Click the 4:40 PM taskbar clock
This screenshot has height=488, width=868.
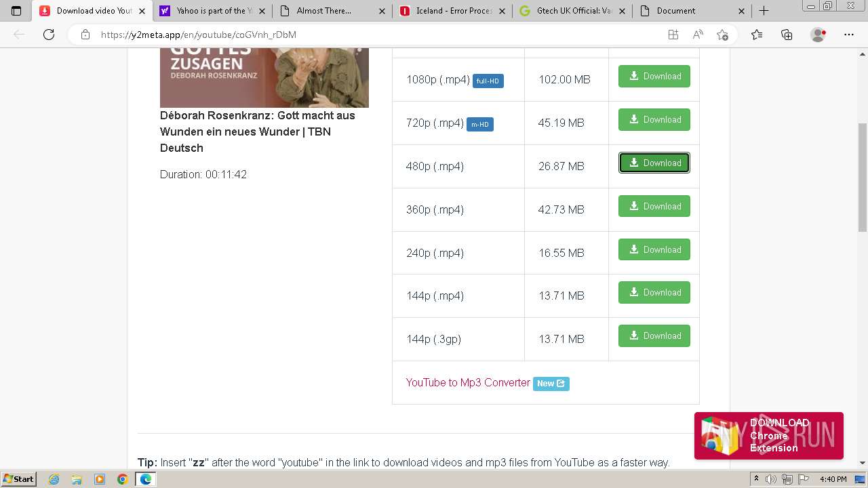(833, 479)
